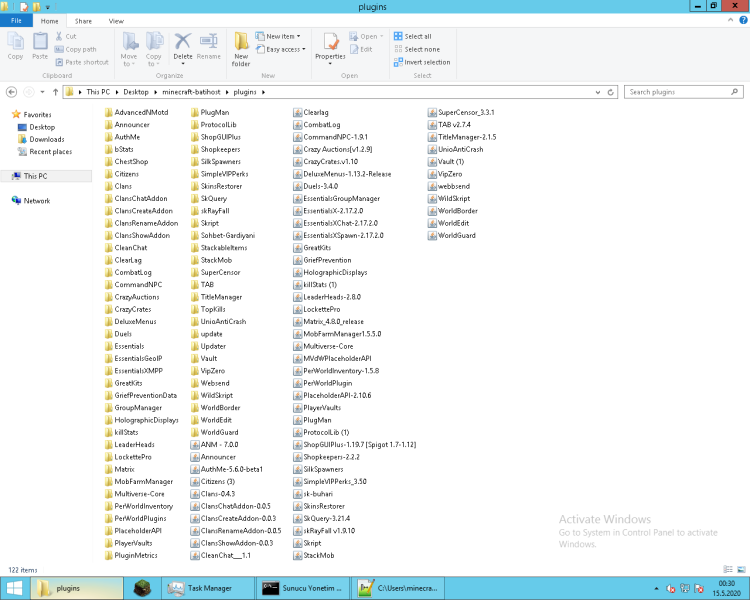The image size is (750, 600).
Task: Click Select none in the ribbon
Action: (417, 49)
